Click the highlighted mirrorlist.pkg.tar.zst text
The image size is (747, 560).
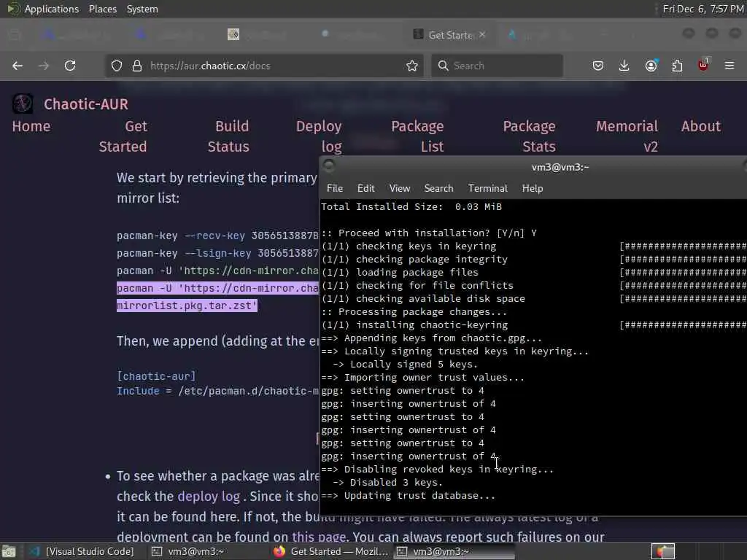tap(187, 306)
